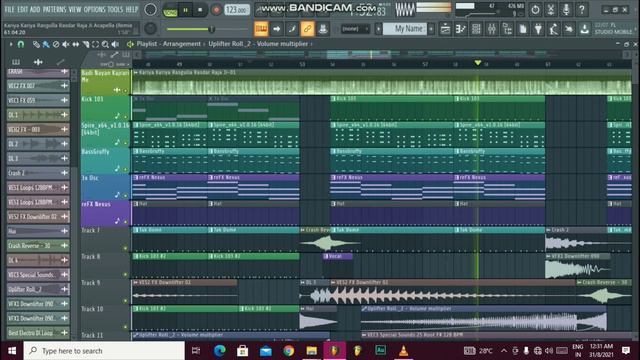Open the (none) pattern snap dropdown

356,29
